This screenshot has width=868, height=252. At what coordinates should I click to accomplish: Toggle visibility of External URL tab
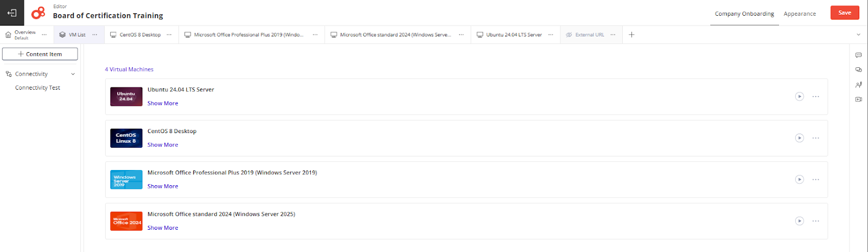[x=569, y=35]
